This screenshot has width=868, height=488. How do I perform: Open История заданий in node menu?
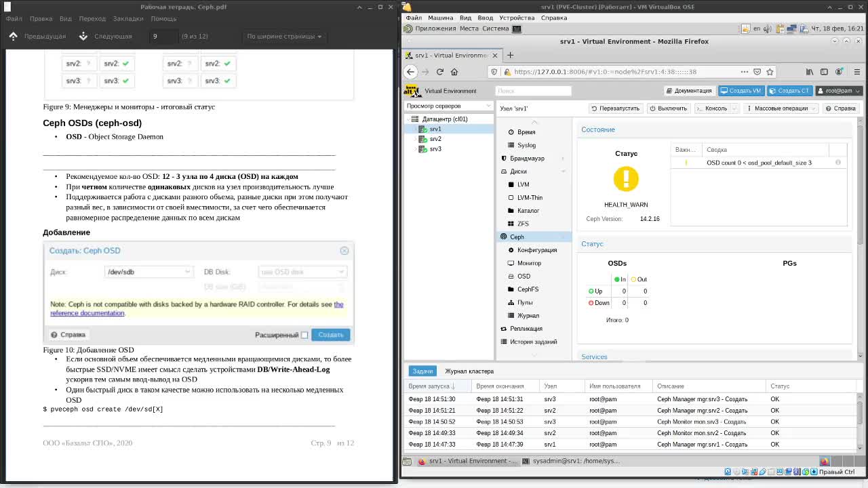(x=534, y=342)
